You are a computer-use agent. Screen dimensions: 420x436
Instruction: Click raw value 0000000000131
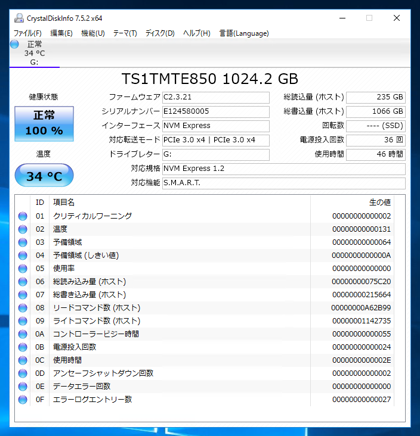(x=361, y=229)
